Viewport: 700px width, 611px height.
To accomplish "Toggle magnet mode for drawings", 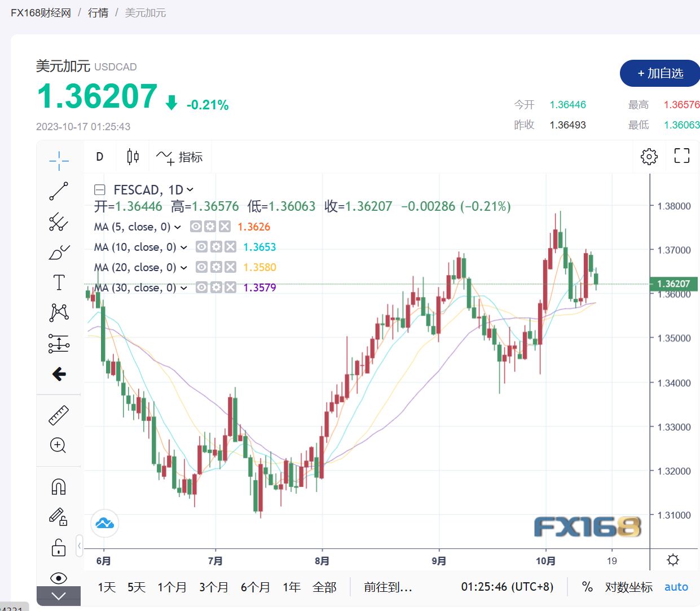I will coord(59,486).
